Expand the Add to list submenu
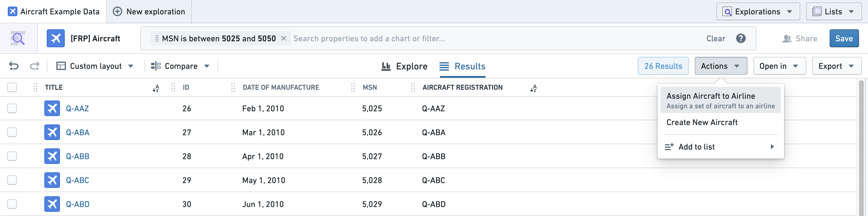Viewport: 868px width, 216px height. (x=721, y=147)
